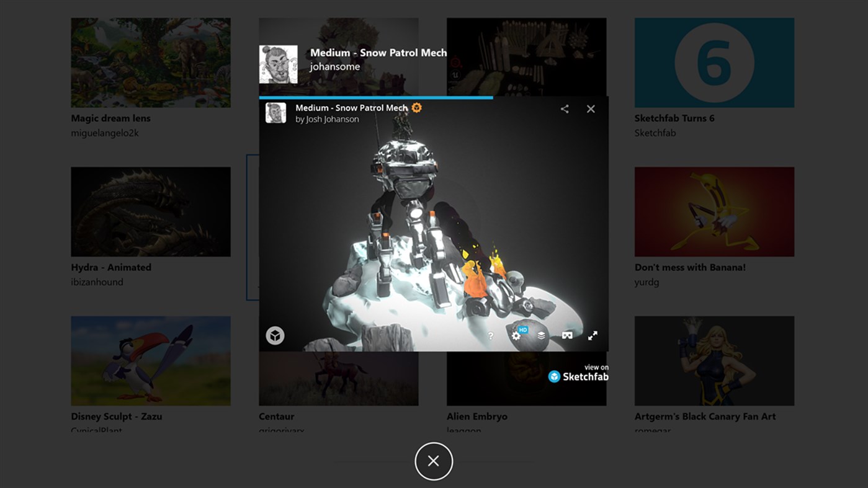Image resolution: width=868 pixels, height=488 pixels.
Task: Enter VR viewing mode
Action: [566, 335]
